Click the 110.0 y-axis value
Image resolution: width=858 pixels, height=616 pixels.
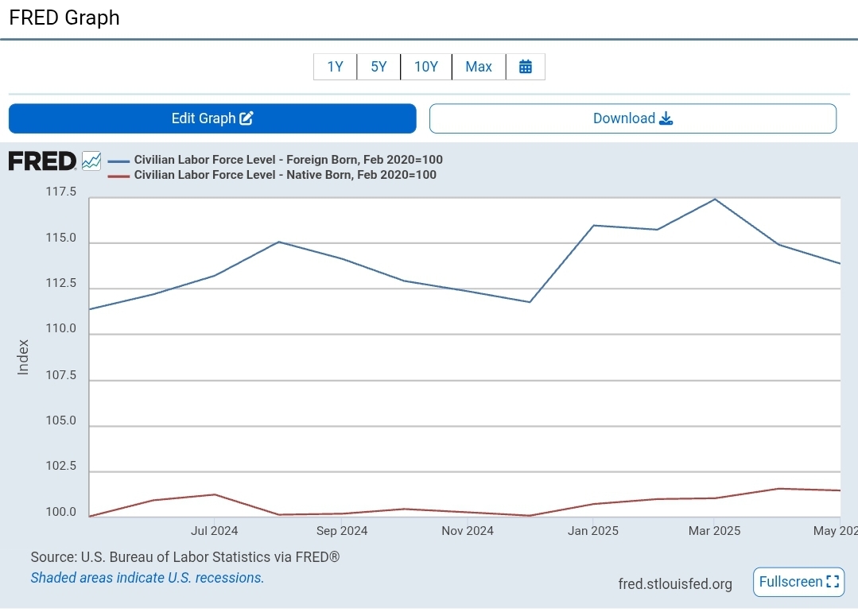pos(60,329)
